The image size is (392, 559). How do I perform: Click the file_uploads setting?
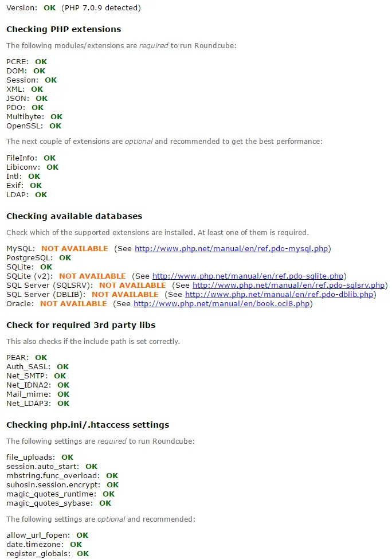pos(30,458)
